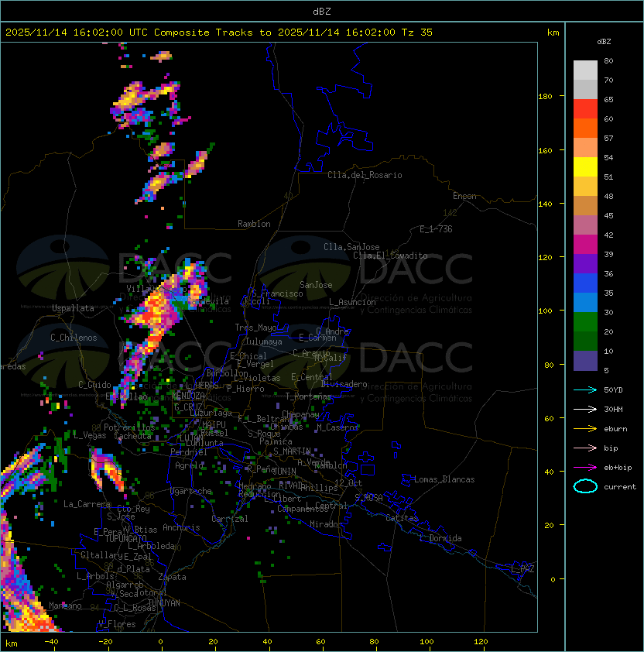644x652 pixels.
Task: Click the 'Clla.del_Rosario' map label
Action: coord(365,175)
